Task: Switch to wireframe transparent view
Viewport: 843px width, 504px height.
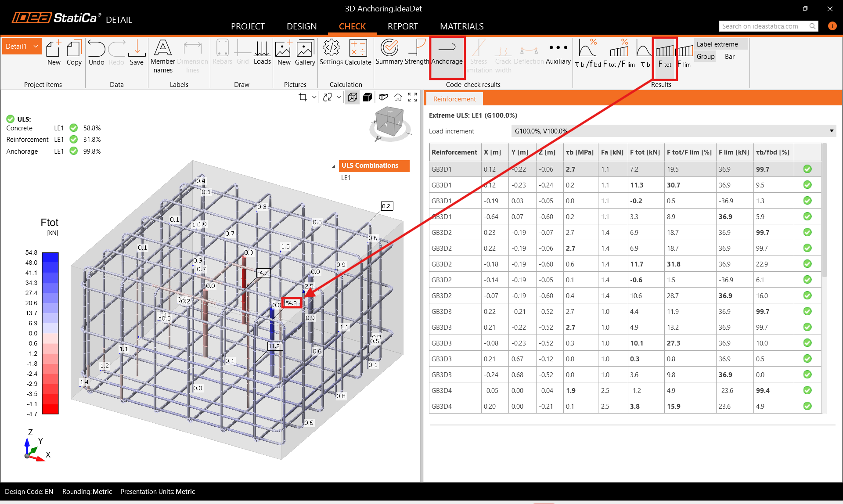Action: (x=353, y=97)
